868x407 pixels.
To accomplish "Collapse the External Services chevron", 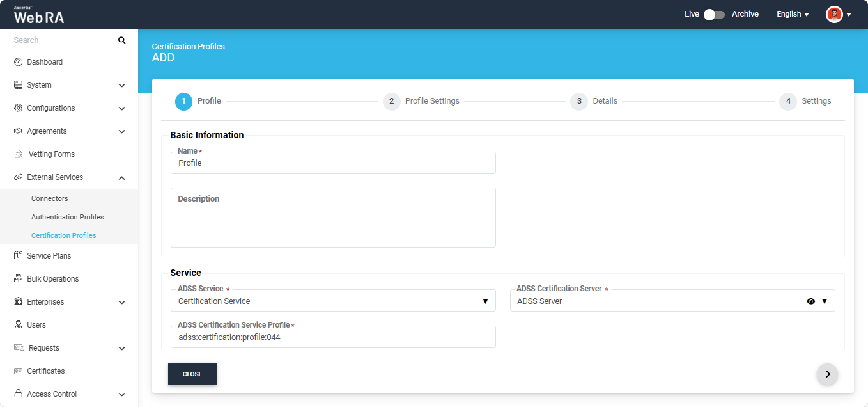I will click(x=121, y=177).
